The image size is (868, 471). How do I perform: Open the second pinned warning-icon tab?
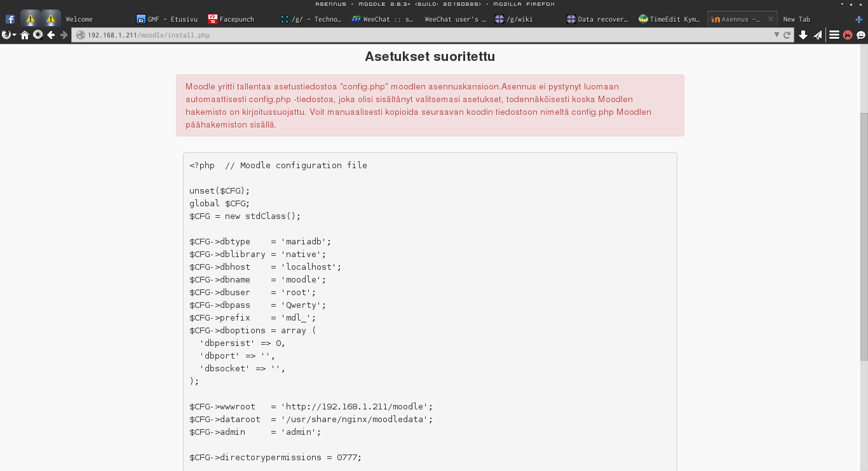[51, 19]
